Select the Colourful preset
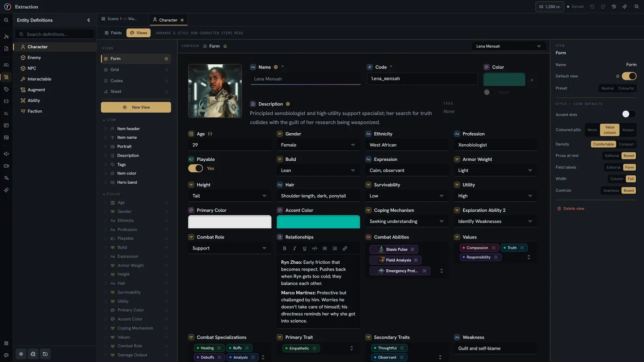 626,88
